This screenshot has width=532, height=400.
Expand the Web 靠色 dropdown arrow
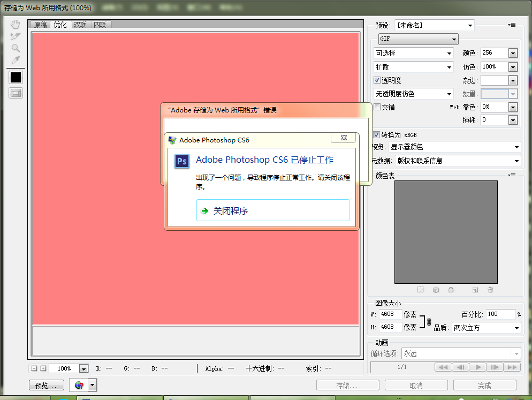[x=513, y=107]
